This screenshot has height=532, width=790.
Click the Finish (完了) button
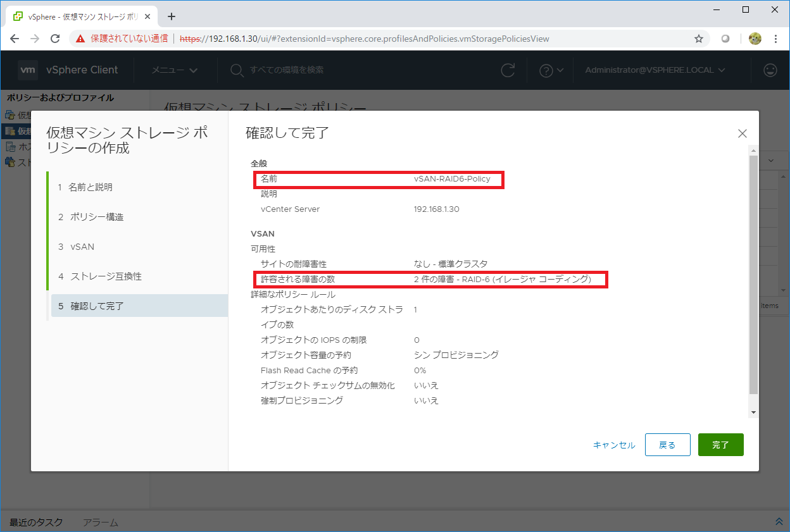(720, 445)
